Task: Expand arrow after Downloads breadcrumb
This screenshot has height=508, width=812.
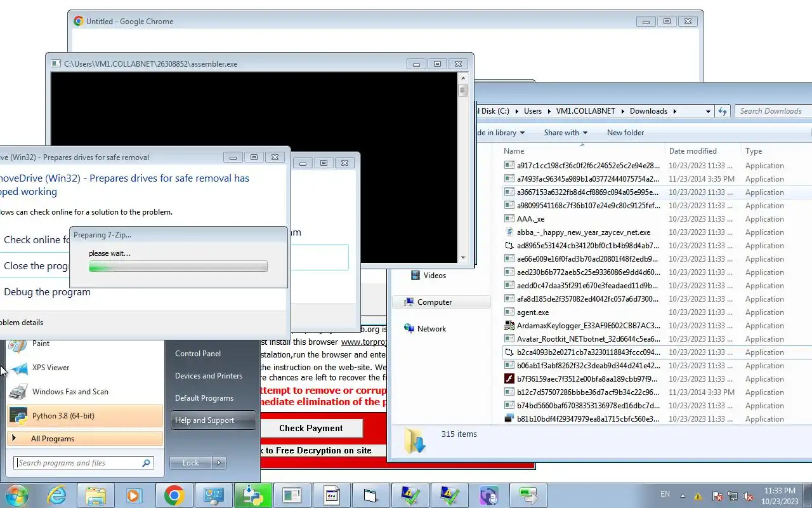Action: 675,111
